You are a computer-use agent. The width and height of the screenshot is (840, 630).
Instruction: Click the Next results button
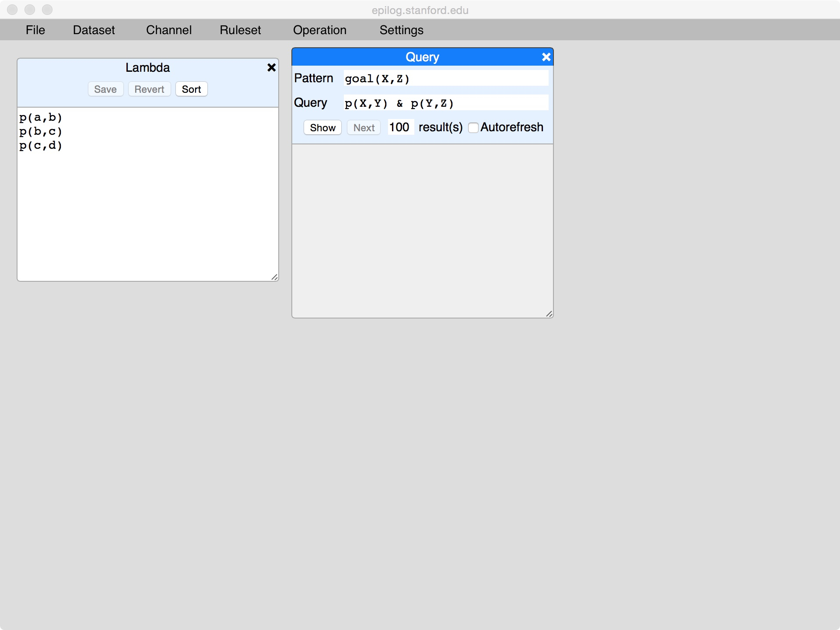coord(364,128)
